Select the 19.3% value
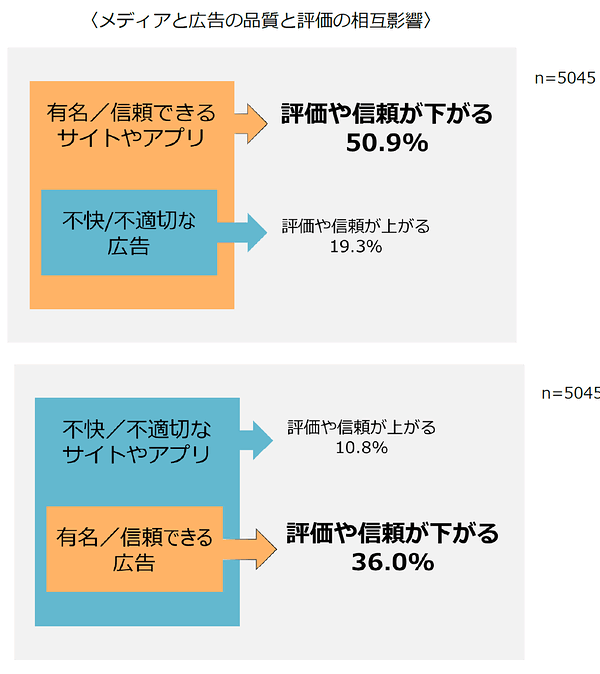This screenshot has height=674, width=600. [356, 247]
